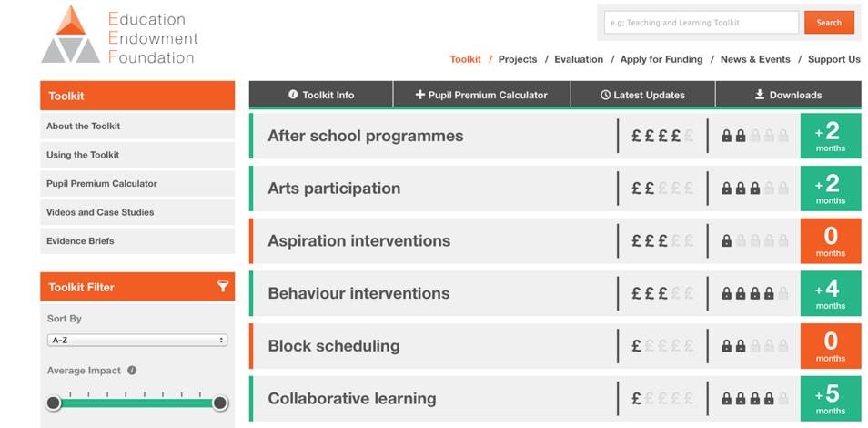Click the info icon beside Average Impact
The height and width of the screenshot is (428, 868).
132,371
